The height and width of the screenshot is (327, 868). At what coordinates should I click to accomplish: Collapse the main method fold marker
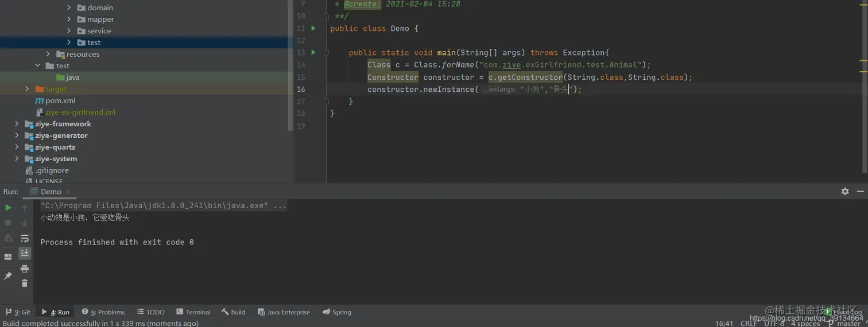(x=326, y=53)
